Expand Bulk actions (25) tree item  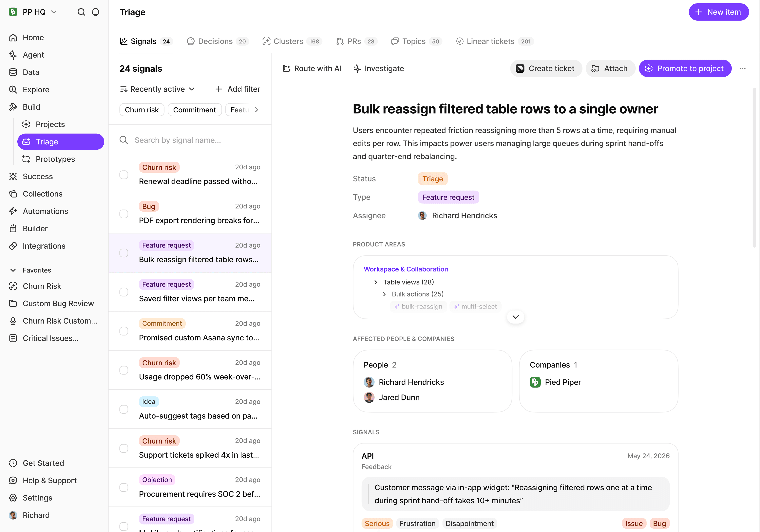(384, 294)
